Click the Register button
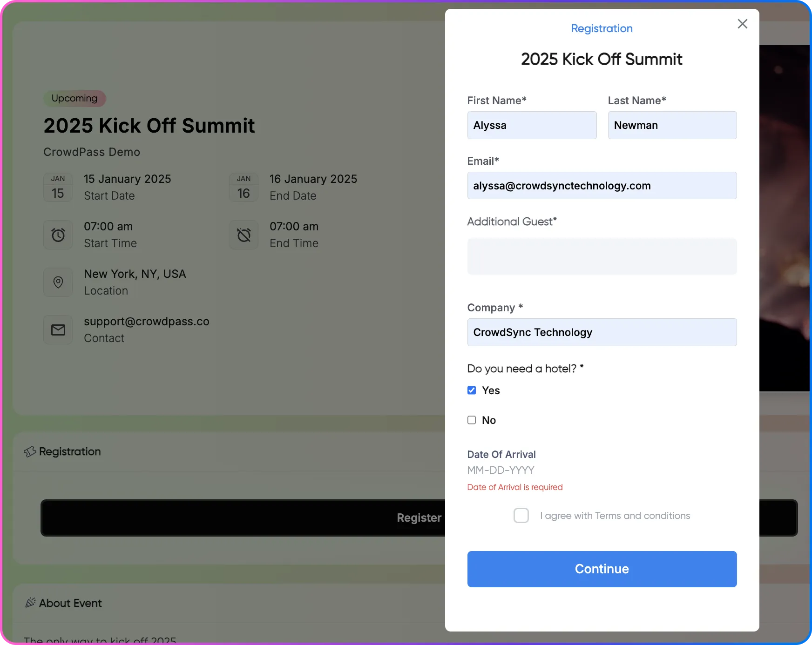This screenshot has width=812, height=645. point(419,517)
